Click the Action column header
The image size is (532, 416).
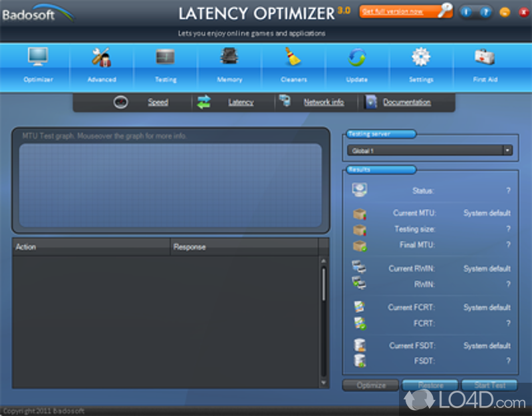(91, 247)
